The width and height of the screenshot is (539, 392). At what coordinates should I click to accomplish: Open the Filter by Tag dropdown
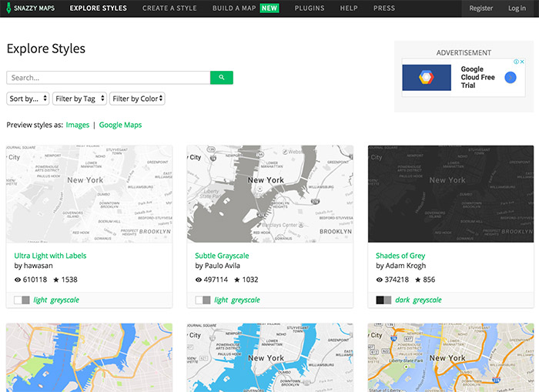(79, 99)
